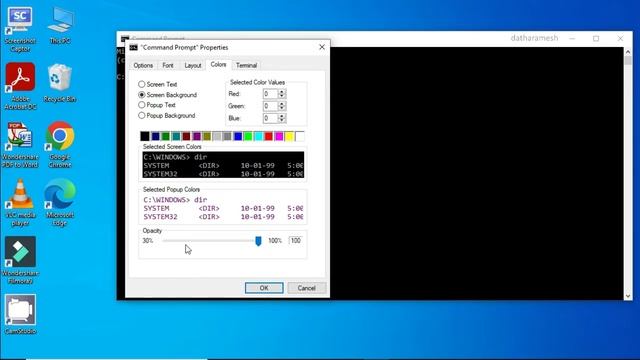This screenshot has width=640, height=360.
Task: Launch VLC media player shortcut
Action: tap(20, 203)
